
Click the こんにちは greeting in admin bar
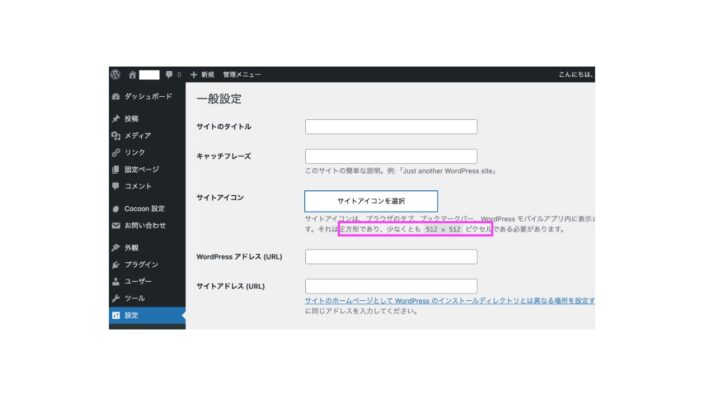point(576,75)
